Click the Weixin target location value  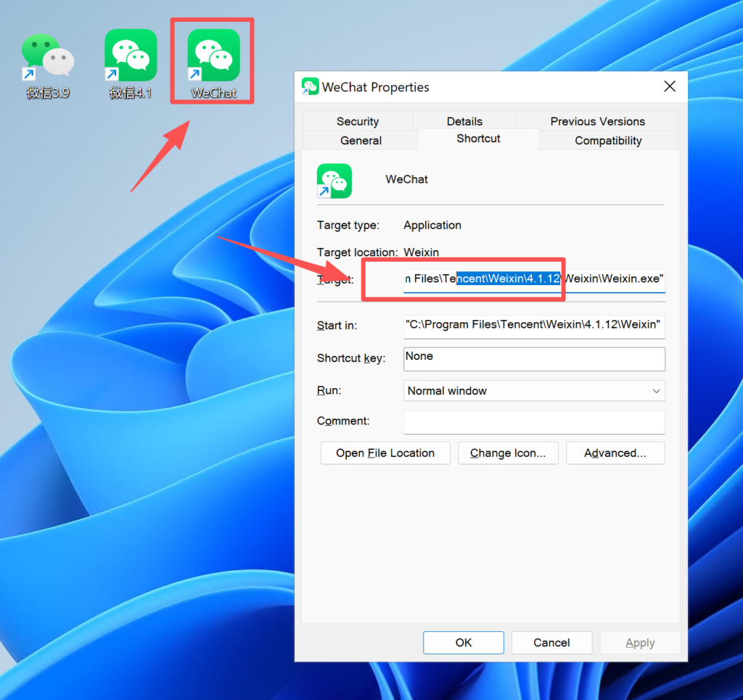[x=422, y=252]
